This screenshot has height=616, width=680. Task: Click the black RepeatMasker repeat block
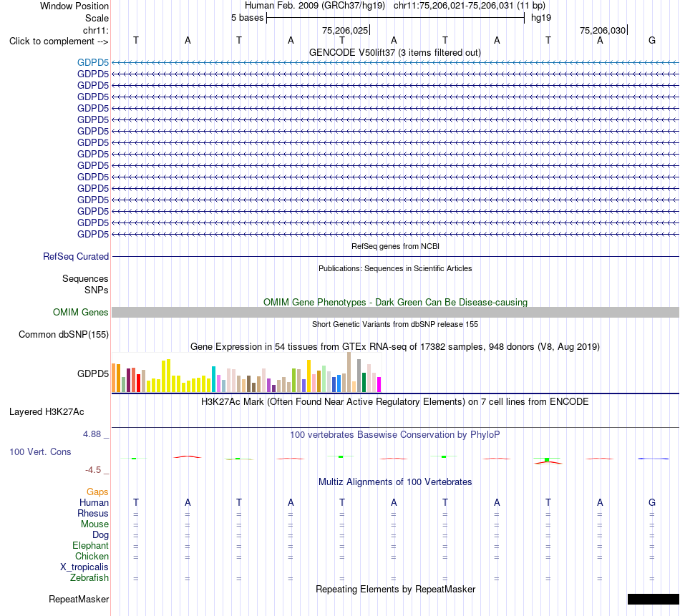tap(653, 599)
